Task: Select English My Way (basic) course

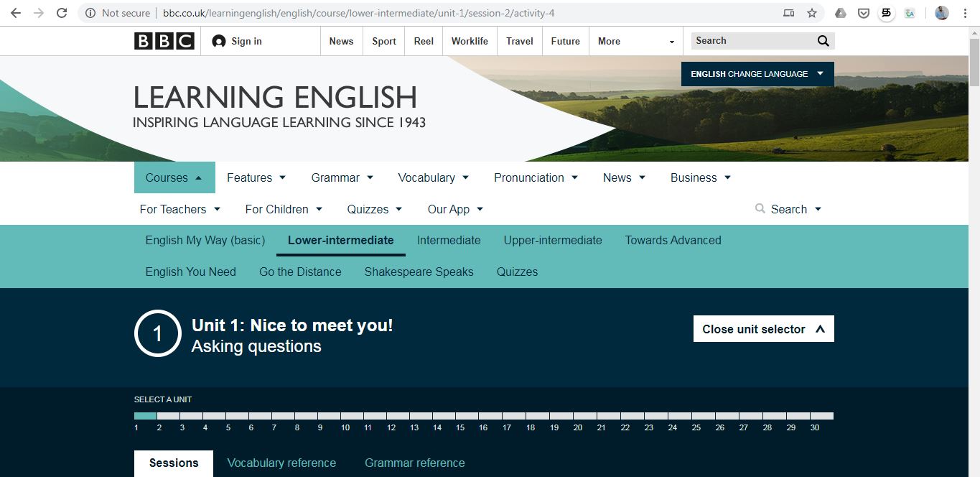Action: pos(205,240)
